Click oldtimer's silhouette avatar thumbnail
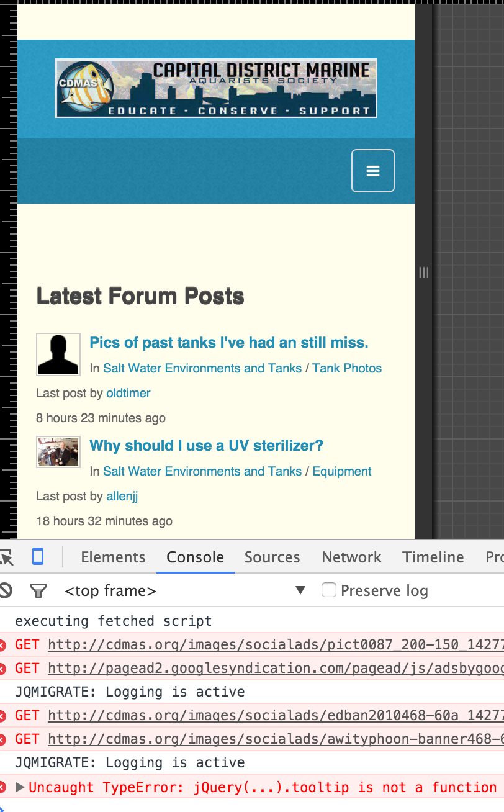The width and height of the screenshot is (504, 812). 58,354
